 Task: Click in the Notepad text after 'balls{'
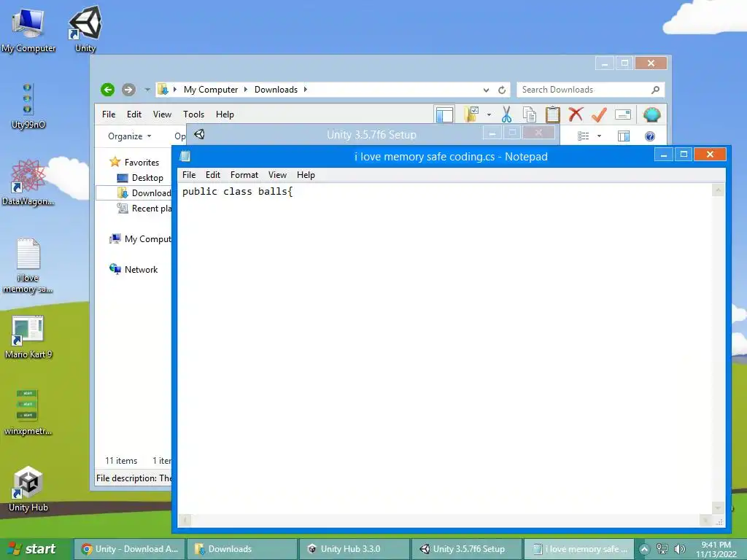293,192
